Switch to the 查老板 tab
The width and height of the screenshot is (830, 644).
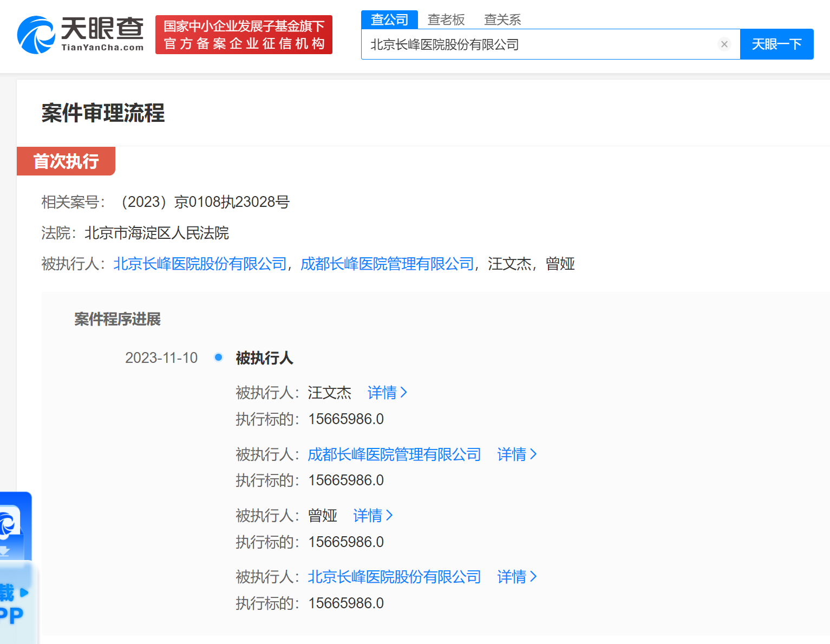point(446,19)
